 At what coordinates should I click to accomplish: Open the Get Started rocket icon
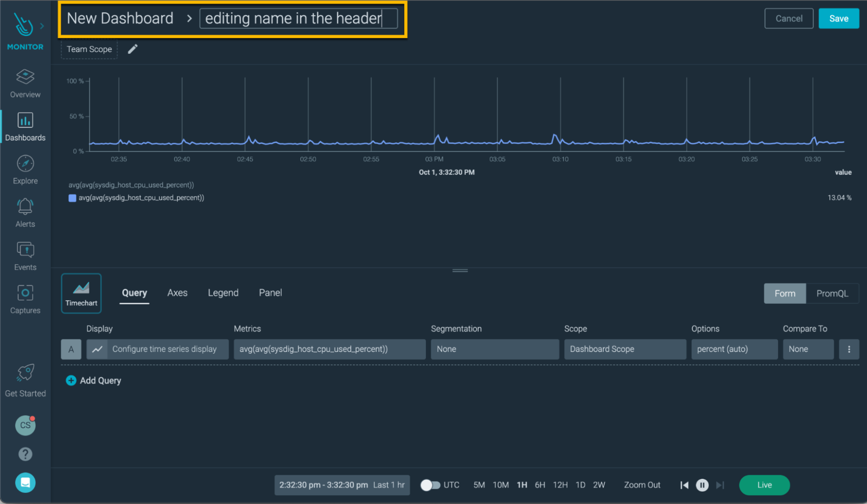(x=25, y=373)
